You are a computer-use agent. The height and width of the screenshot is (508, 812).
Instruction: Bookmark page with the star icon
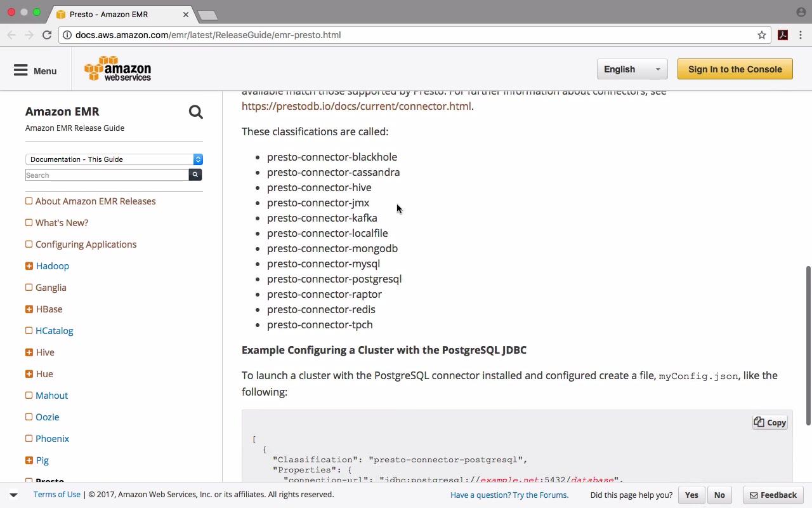tap(762, 35)
